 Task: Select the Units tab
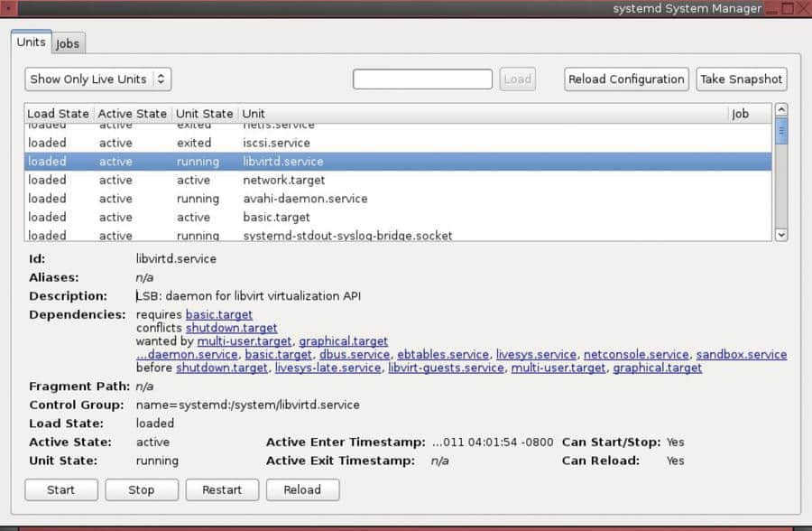click(31, 42)
